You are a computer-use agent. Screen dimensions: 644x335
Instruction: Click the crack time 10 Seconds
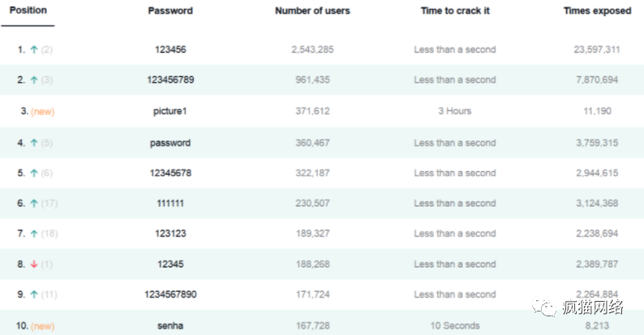[x=455, y=325]
